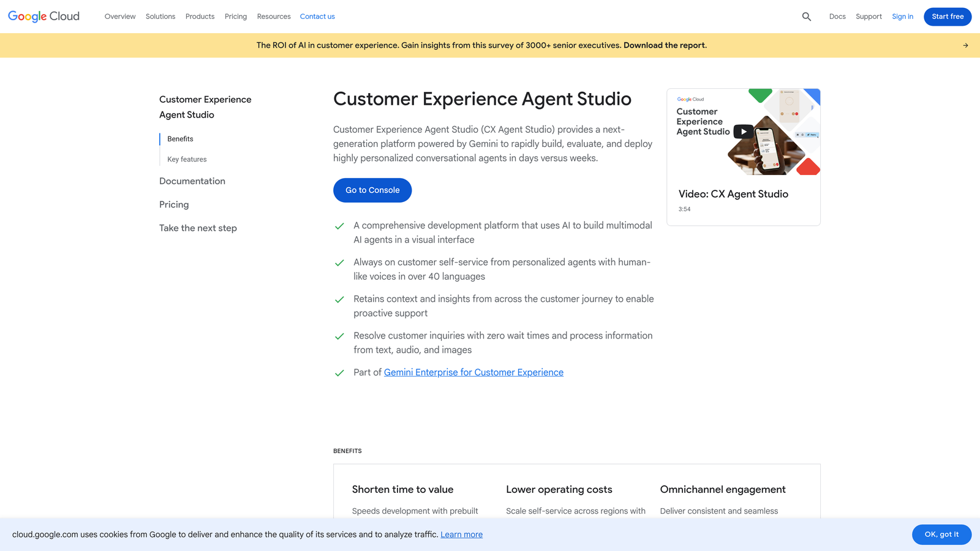Click the Go to Console button

click(372, 190)
